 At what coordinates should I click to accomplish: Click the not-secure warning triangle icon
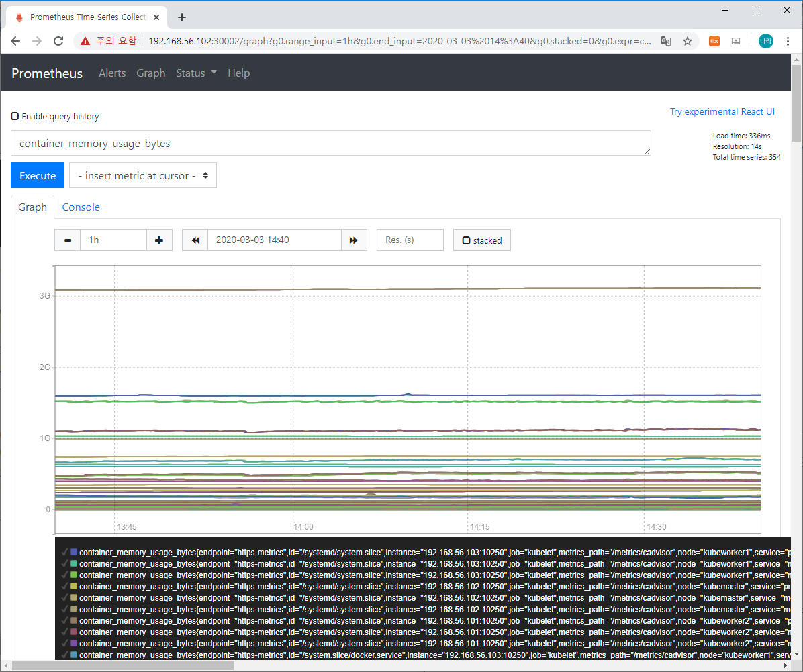pos(85,41)
